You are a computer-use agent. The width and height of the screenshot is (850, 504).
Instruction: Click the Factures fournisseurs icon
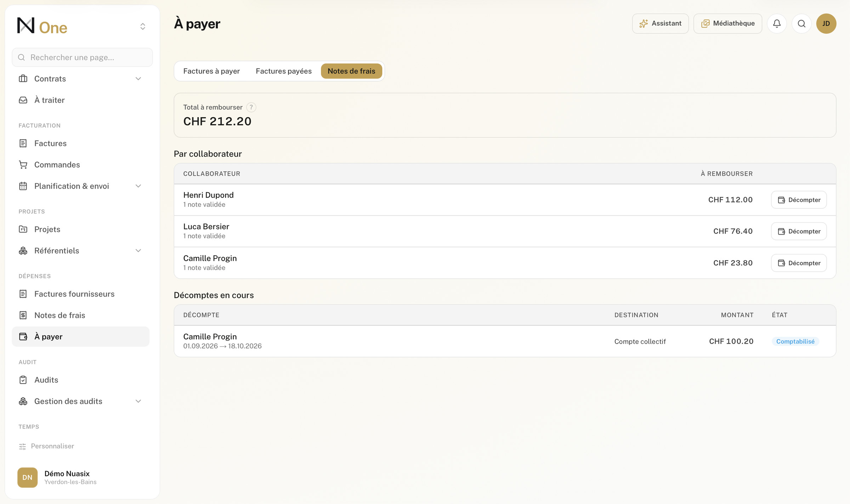pyautogui.click(x=23, y=294)
